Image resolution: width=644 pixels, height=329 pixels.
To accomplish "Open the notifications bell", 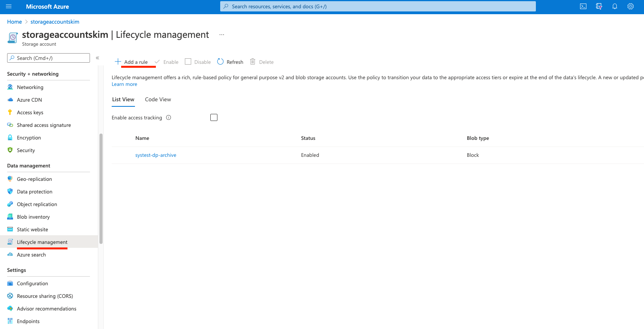I will (614, 7).
